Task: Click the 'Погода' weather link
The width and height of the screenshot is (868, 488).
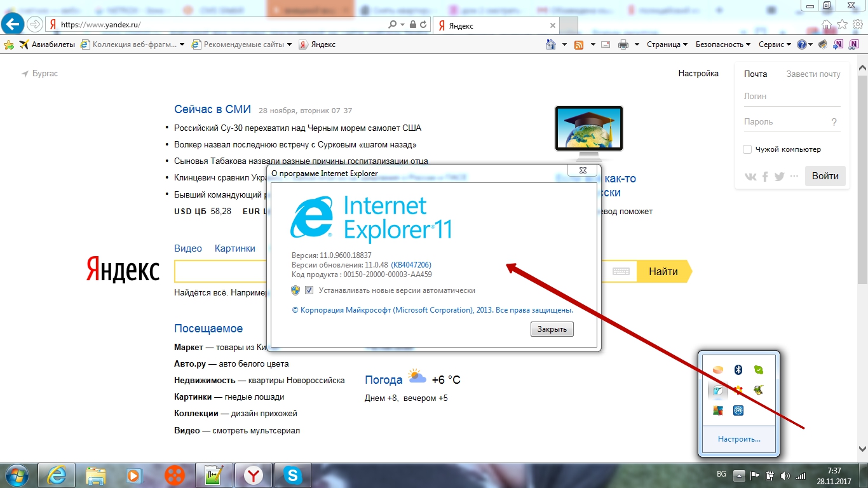Action: point(384,380)
